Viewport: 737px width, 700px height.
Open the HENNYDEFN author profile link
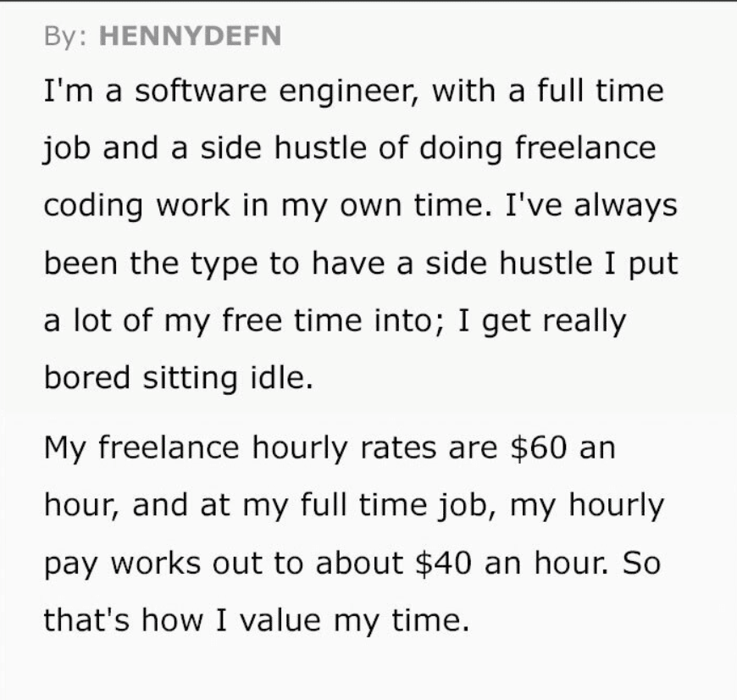(191, 36)
